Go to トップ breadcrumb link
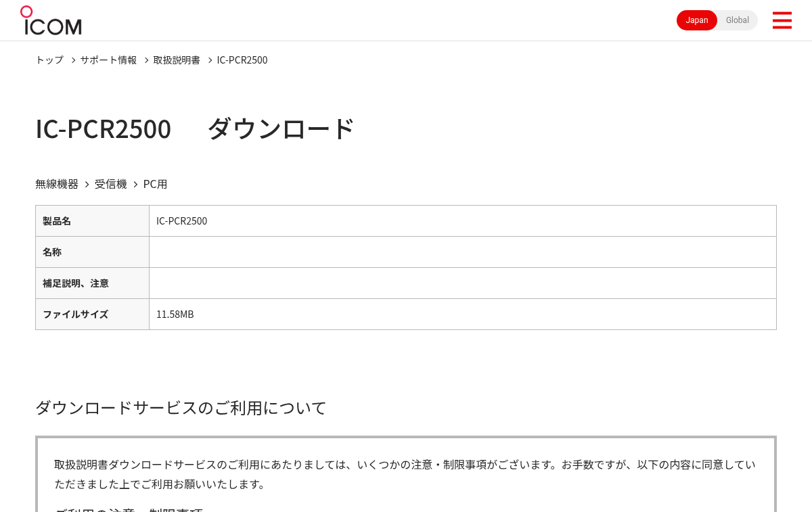Image resolution: width=812 pixels, height=512 pixels. 49,60
